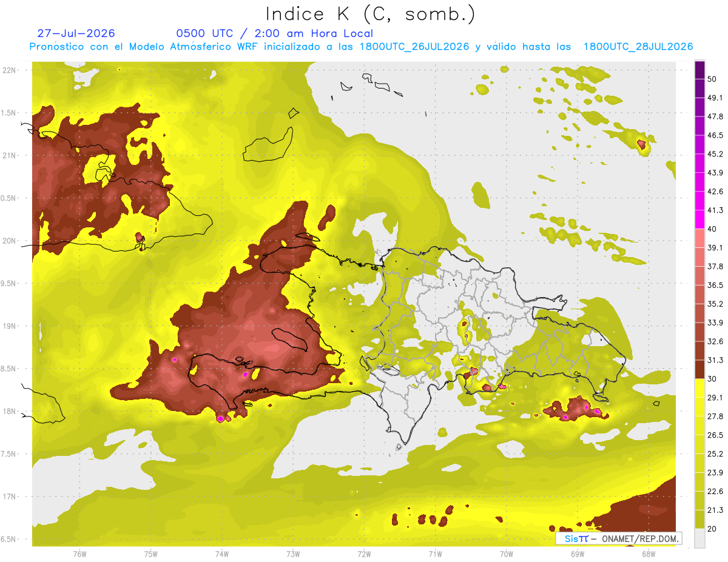Click the colorbar value "47.8"
This screenshot has height=562, width=728.
(715, 116)
